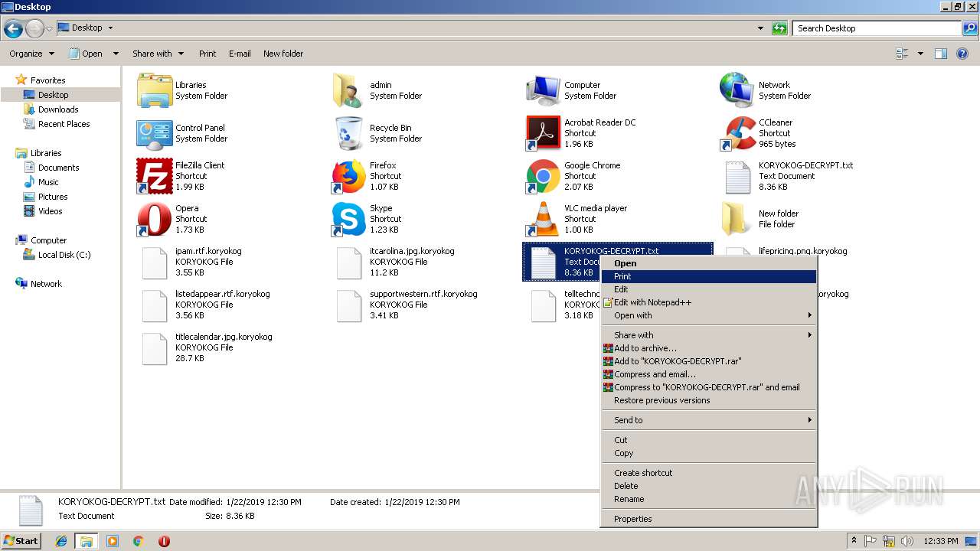Select the ipam.rtf.koryokog file icon
The image size is (980, 551).
coord(154,262)
